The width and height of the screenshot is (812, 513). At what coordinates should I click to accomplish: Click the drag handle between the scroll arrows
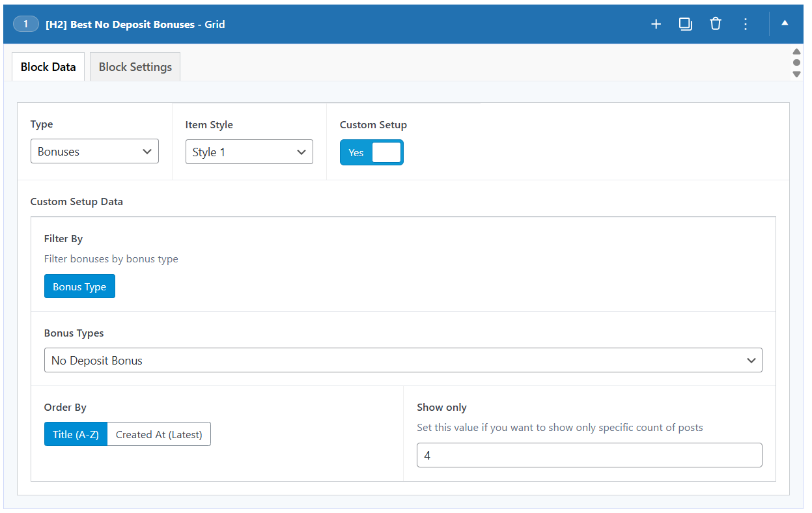[797, 62]
